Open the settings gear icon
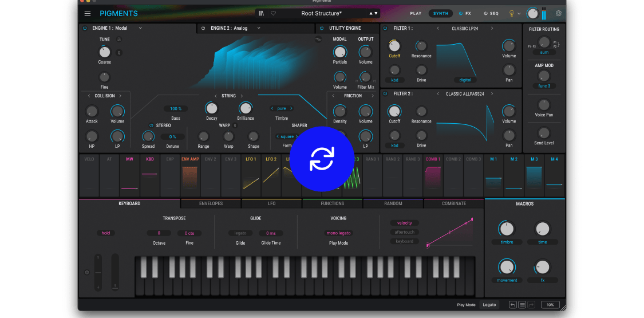644x318 pixels. click(559, 13)
